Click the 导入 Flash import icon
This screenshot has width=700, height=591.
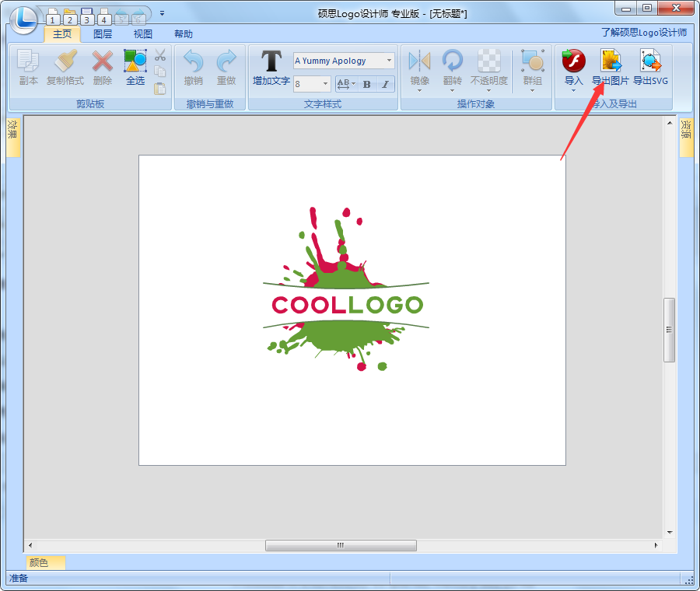click(573, 67)
